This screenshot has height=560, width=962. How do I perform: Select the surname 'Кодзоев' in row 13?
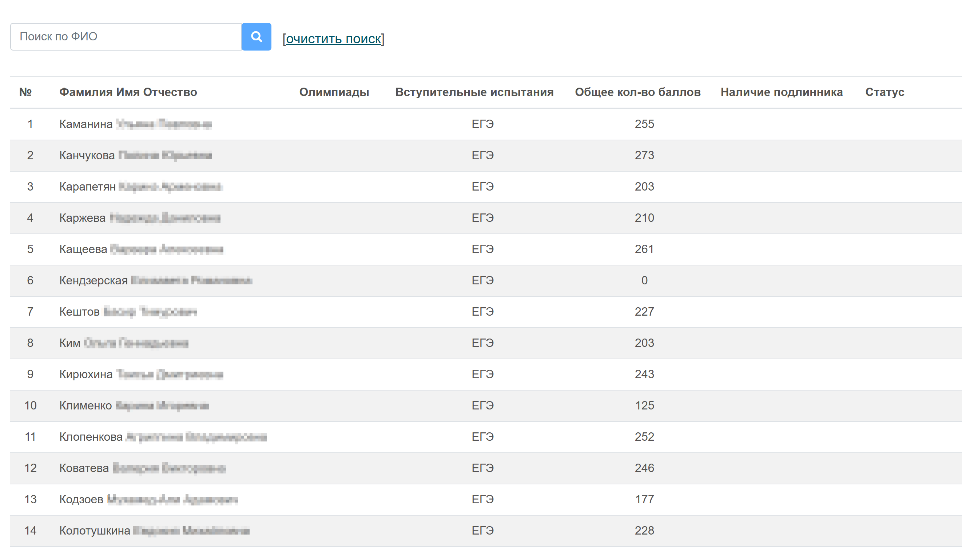(x=81, y=499)
